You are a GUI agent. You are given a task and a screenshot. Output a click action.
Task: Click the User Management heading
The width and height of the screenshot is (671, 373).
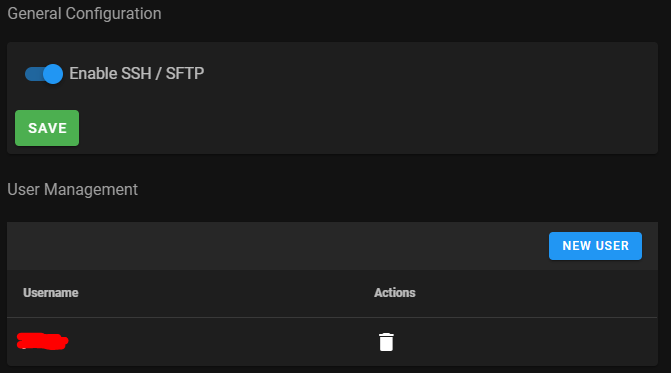tap(72, 189)
